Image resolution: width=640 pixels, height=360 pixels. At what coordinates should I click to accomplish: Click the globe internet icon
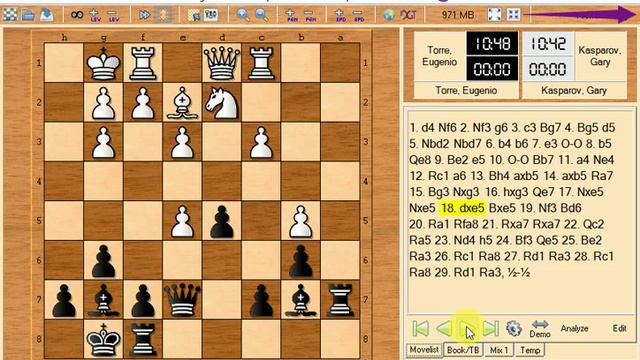pyautogui.click(x=389, y=15)
